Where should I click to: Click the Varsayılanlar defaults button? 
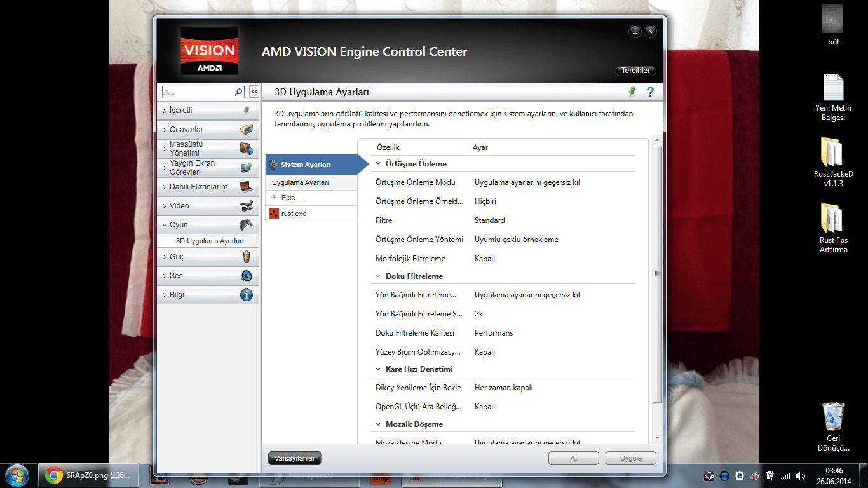coord(295,458)
